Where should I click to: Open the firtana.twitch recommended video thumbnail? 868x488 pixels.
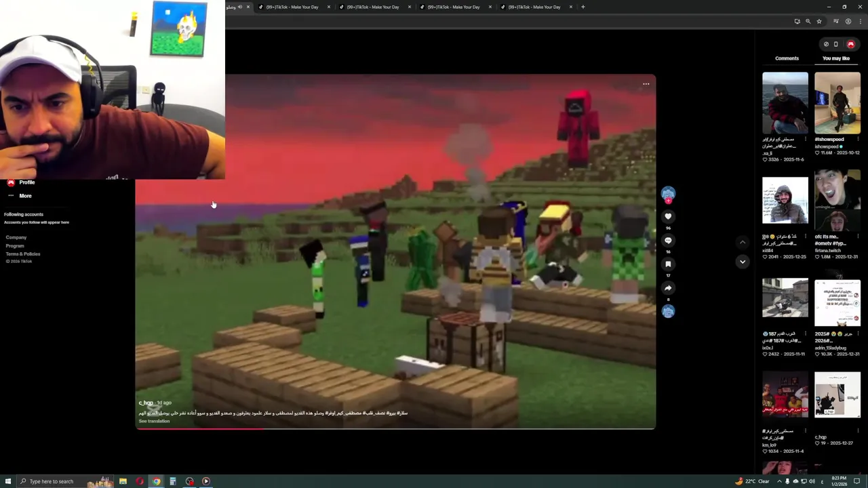pyautogui.click(x=837, y=200)
